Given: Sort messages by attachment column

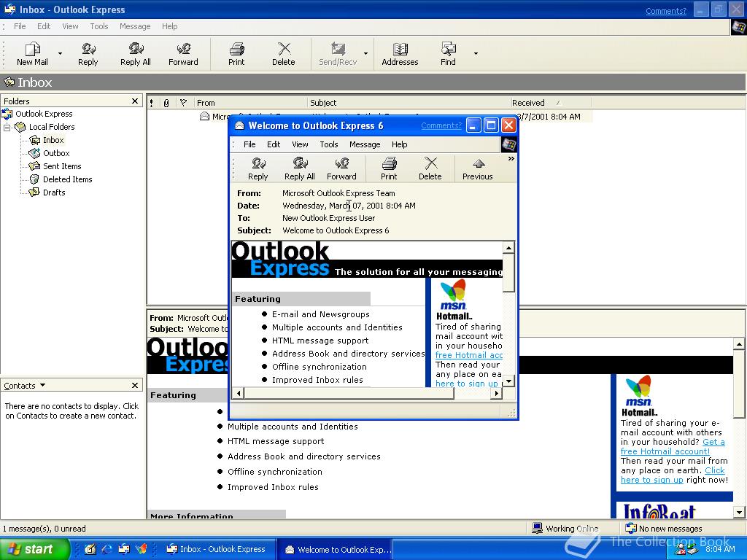Looking at the screenshot, I should pos(166,102).
